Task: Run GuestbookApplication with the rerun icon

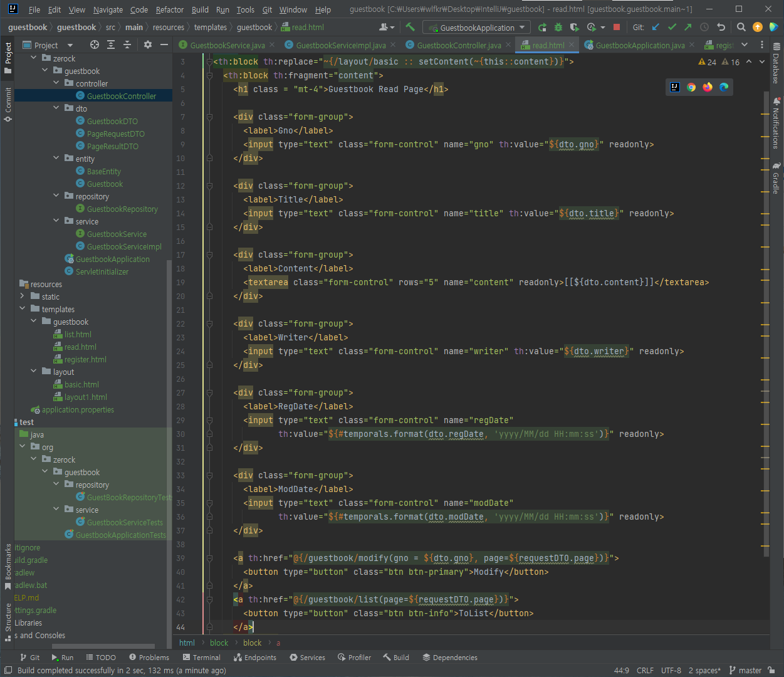Action: [x=542, y=27]
